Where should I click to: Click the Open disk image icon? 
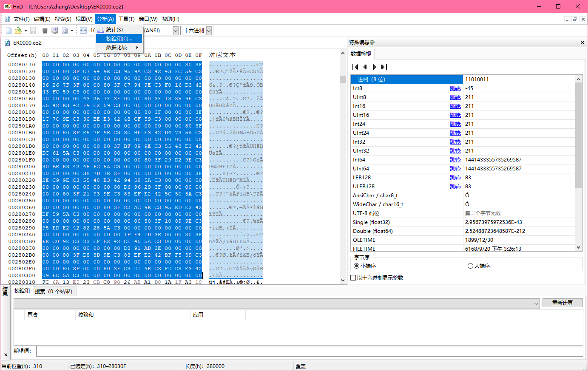(x=65, y=31)
